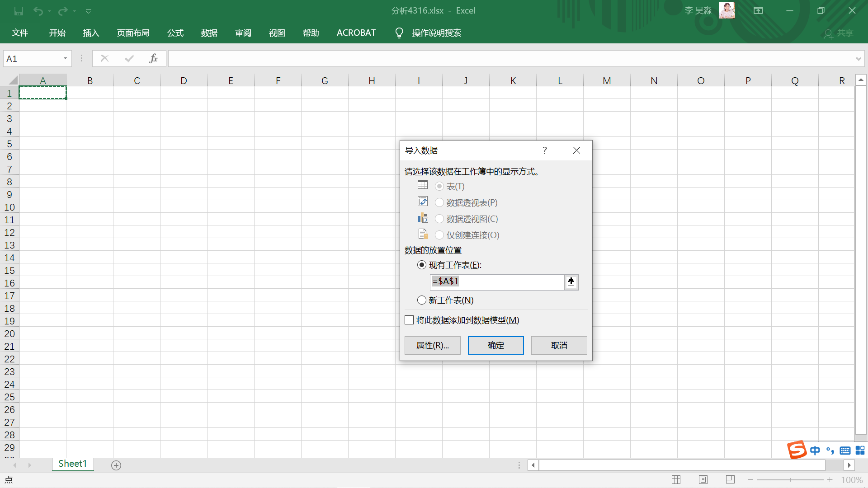
Task: Expand the Name Box dropdown arrow
Action: click(65, 58)
